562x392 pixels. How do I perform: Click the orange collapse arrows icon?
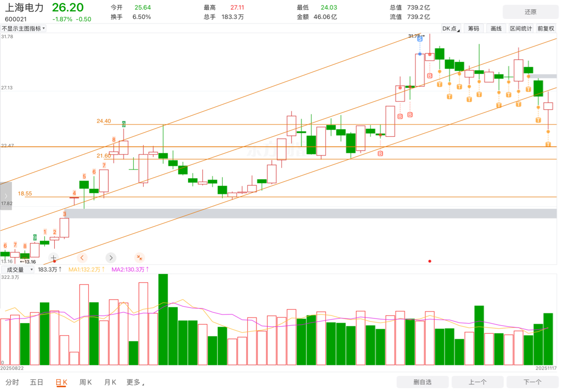[x=139, y=258]
